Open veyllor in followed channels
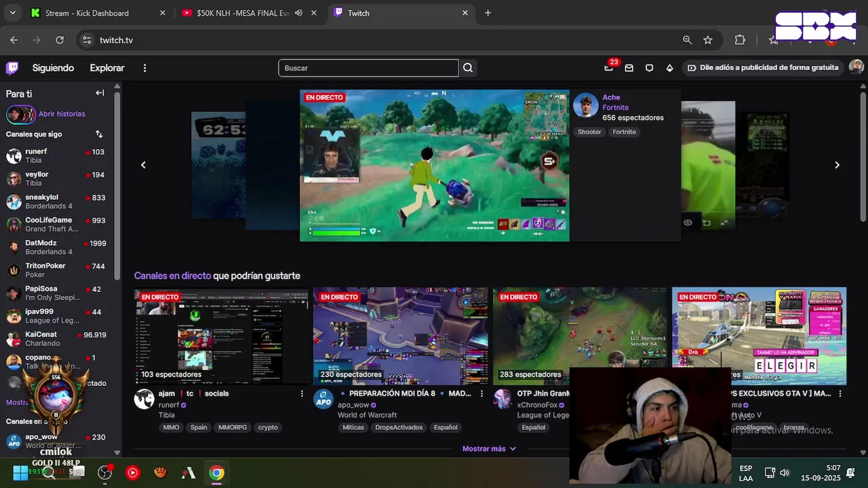 [56, 178]
